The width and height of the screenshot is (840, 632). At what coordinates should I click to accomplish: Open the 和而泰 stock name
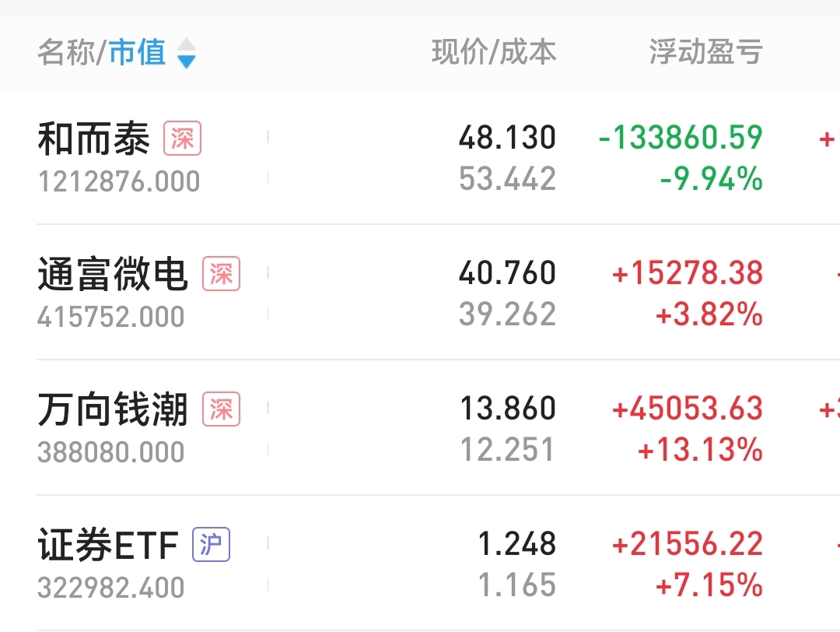(93, 140)
